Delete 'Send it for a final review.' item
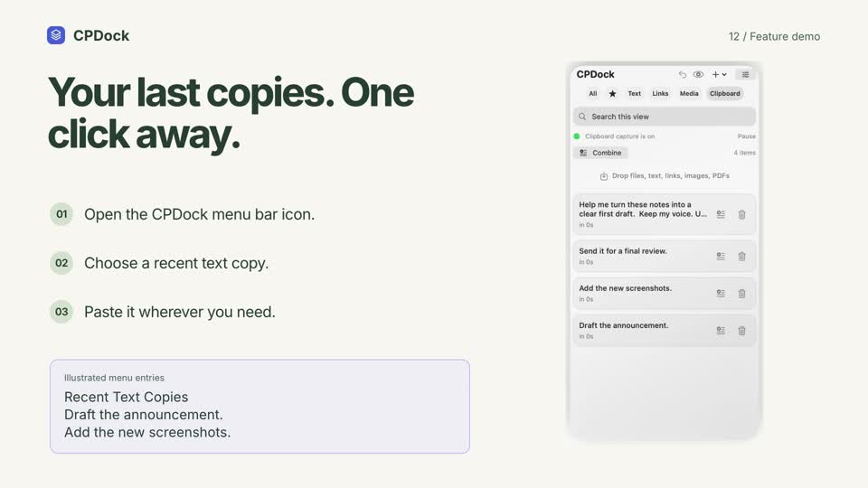 coord(741,256)
